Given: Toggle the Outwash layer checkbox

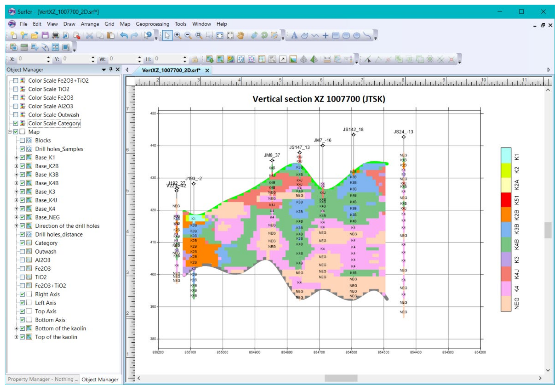Looking at the screenshot, I should [x=22, y=252].
